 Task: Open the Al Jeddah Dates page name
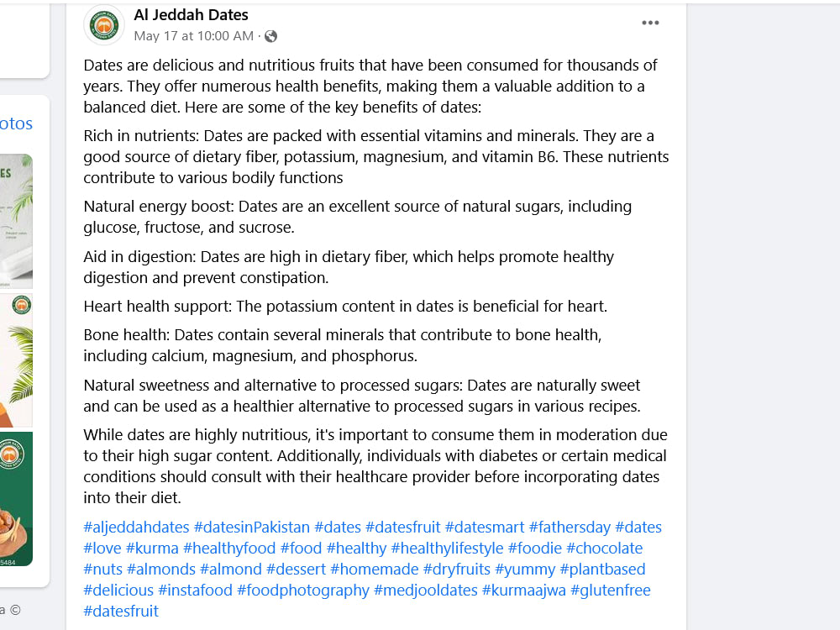click(191, 15)
